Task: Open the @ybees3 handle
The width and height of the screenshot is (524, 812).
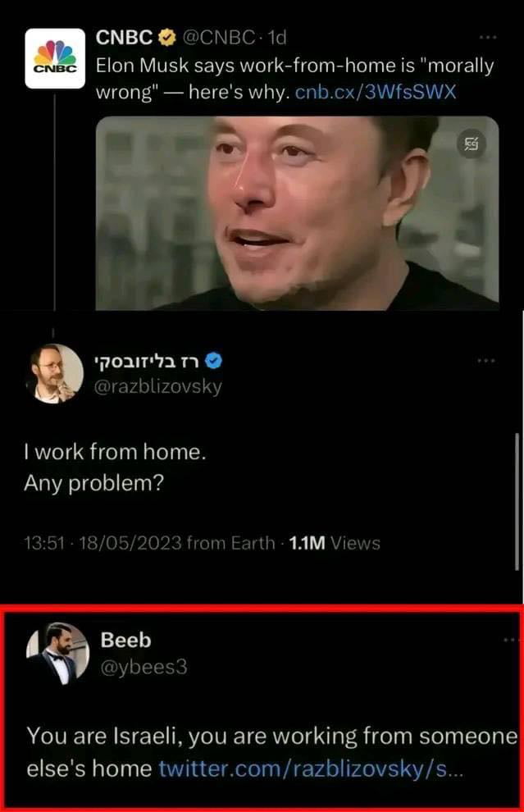Action: point(144,667)
